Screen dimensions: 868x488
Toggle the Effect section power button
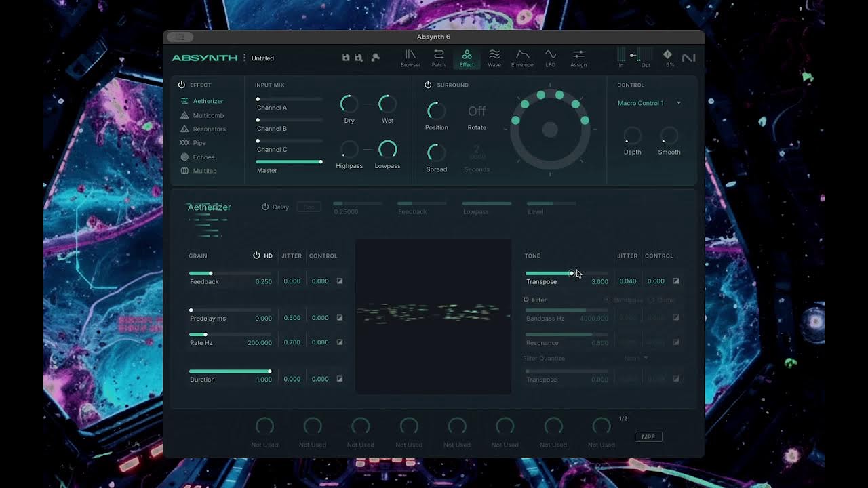tap(181, 85)
